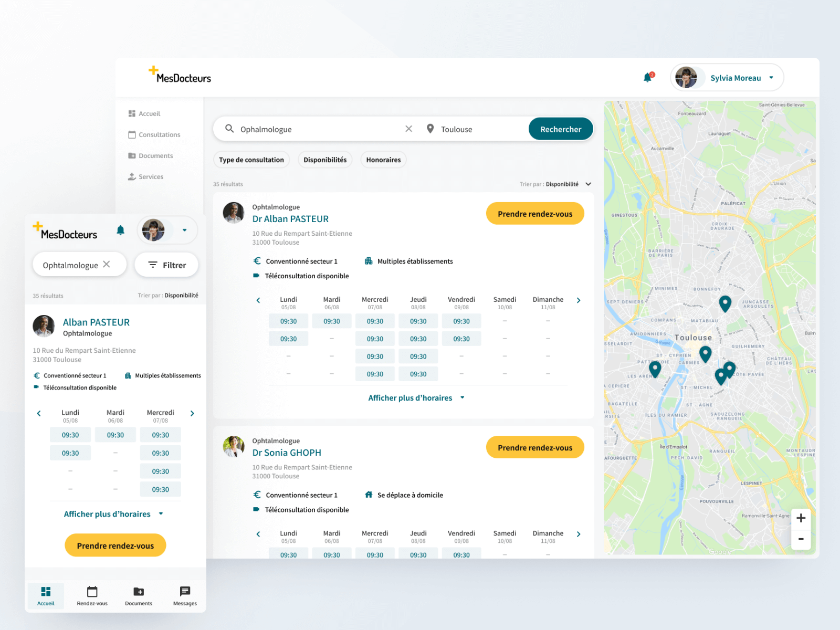Click the Rechercher button
This screenshot has height=630, width=840.
pyautogui.click(x=561, y=129)
